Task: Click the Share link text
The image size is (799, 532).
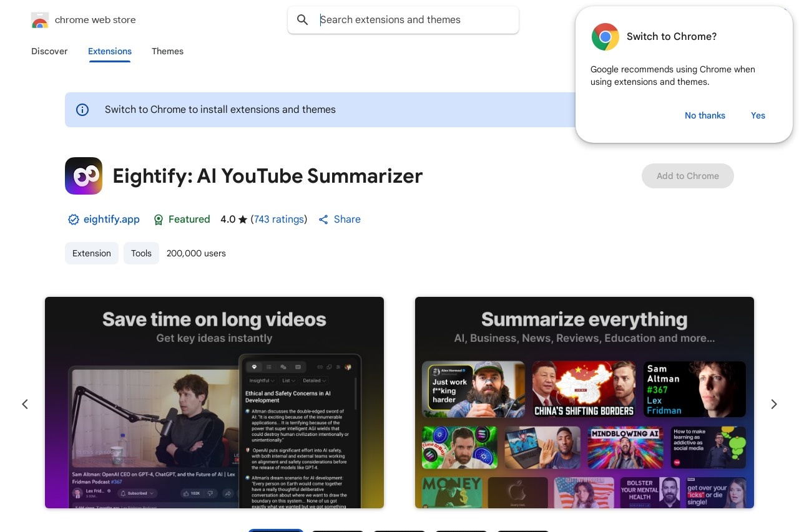Action: pyautogui.click(x=347, y=220)
